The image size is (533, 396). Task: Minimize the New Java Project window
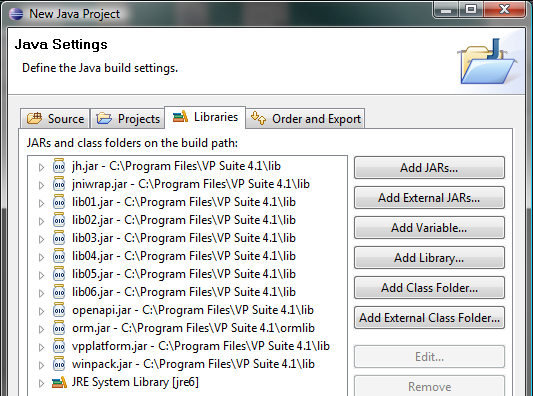coord(446,10)
